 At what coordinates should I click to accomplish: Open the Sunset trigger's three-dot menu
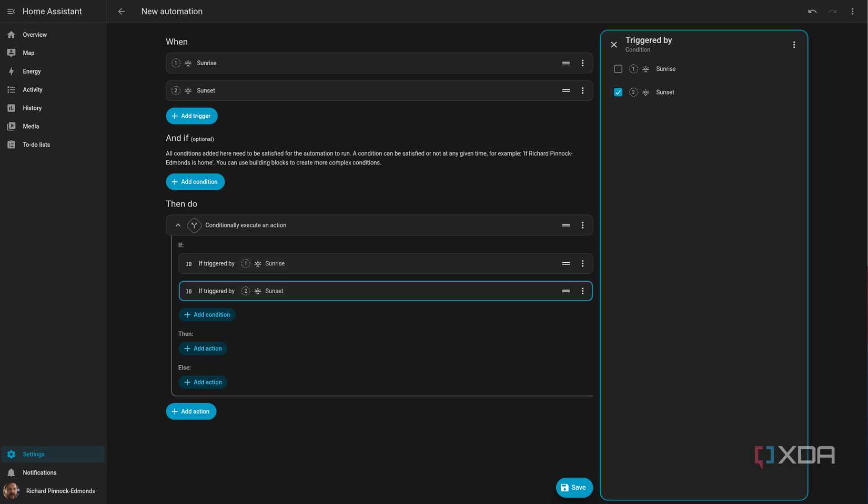582,90
